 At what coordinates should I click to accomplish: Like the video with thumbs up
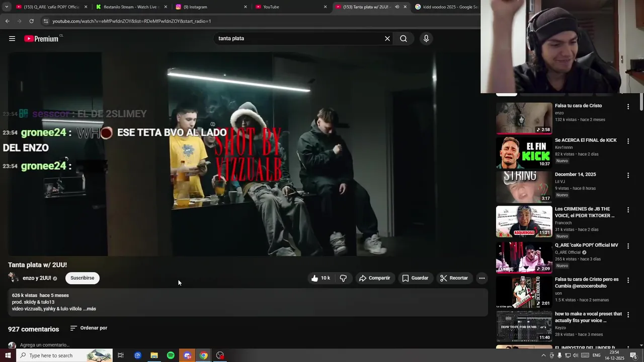coord(320,278)
